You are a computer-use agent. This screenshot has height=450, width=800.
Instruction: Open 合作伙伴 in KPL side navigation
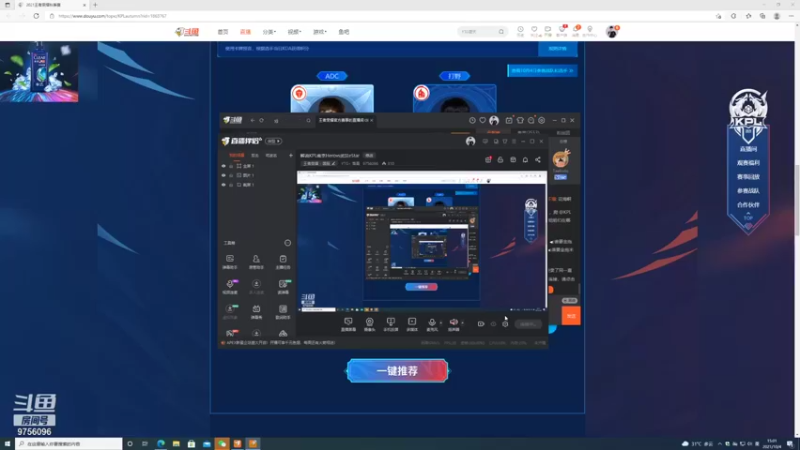pyautogui.click(x=748, y=205)
